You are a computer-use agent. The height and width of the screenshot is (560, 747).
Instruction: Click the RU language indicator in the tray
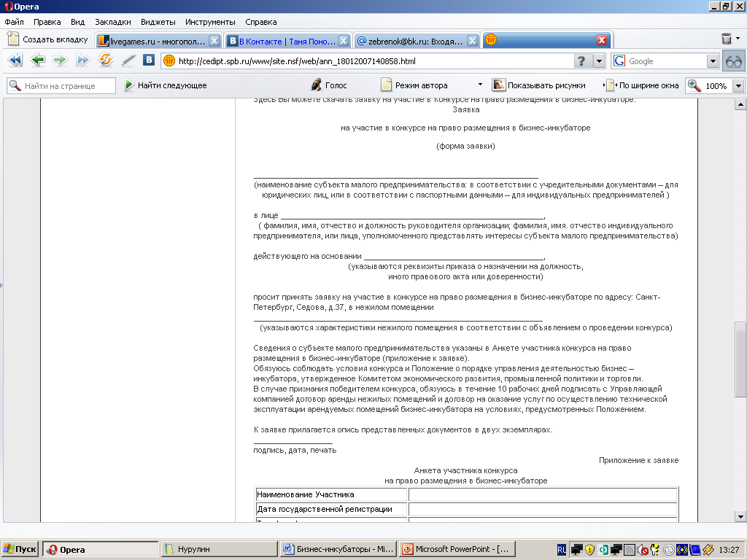(x=562, y=550)
